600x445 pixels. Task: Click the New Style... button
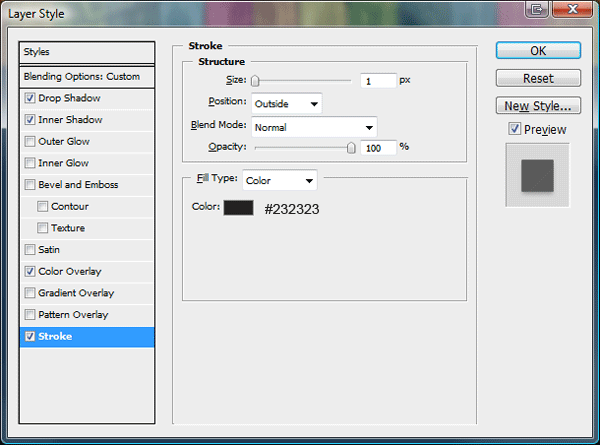(x=538, y=105)
